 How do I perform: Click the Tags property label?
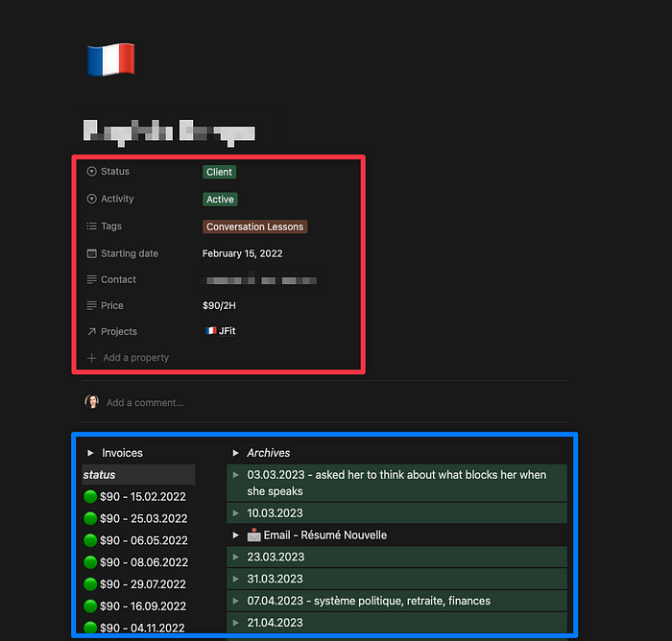click(111, 226)
